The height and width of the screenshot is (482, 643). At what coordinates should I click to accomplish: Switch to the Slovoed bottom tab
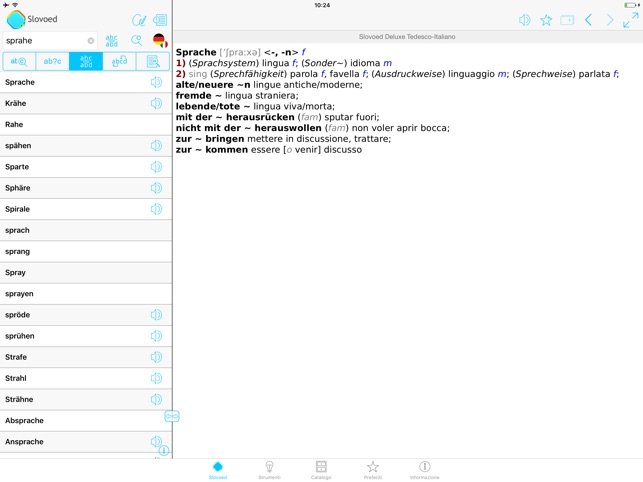point(218,470)
